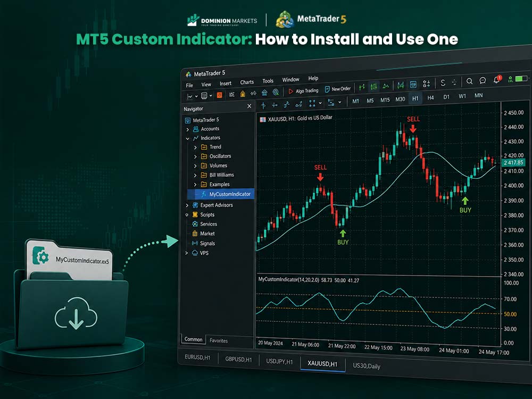Close the Navigator panel
The image size is (532, 399).
pos(250,106)
